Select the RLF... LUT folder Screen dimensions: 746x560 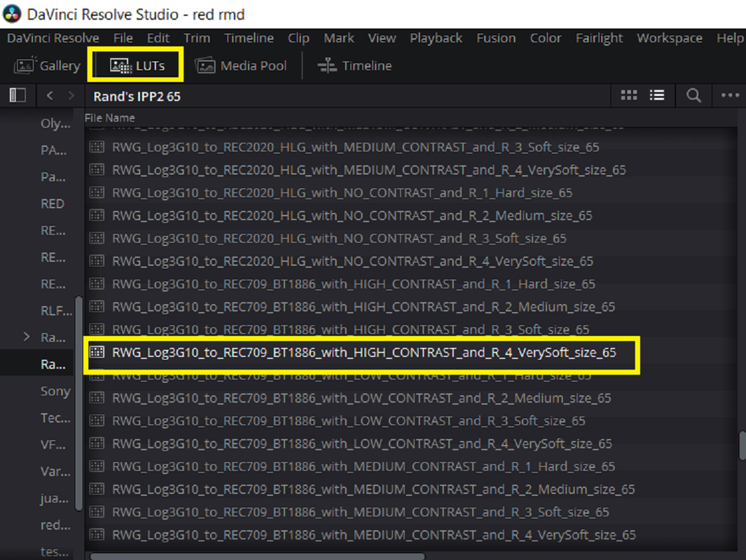click(56, 311)
